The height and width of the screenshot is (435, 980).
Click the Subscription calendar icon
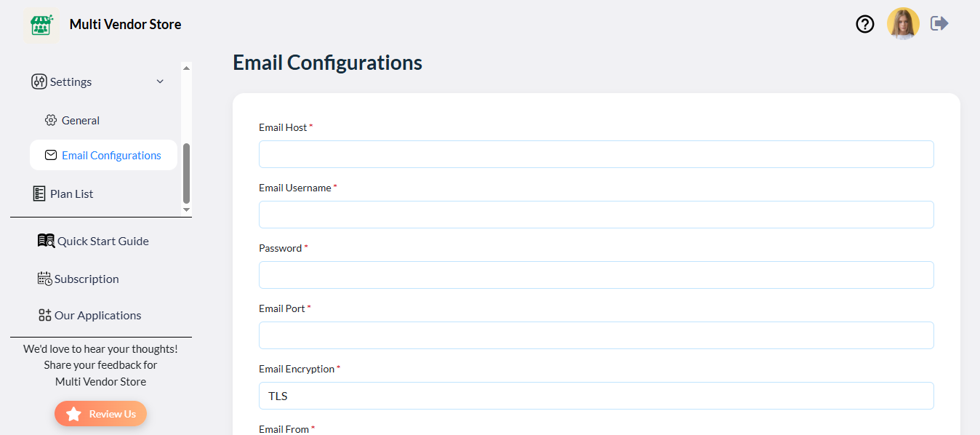pos(44,279)
